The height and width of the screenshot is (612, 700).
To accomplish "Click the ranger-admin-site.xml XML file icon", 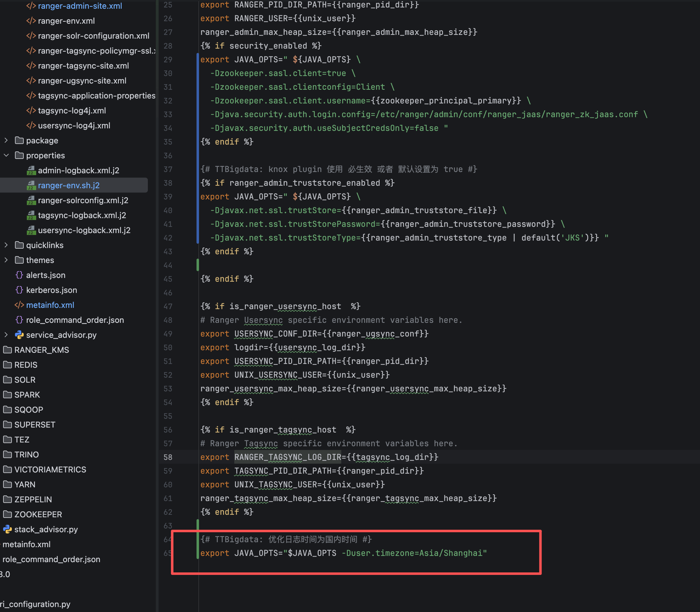I will point(31,6).
